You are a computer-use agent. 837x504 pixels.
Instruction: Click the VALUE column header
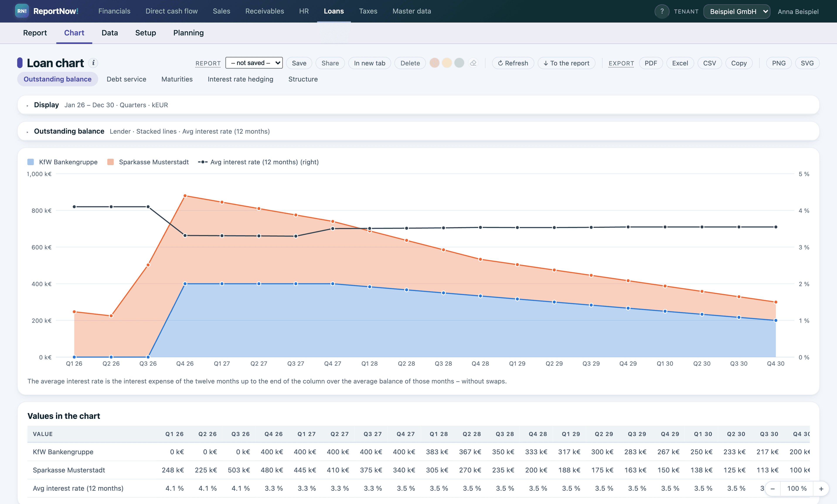point(43,434)
